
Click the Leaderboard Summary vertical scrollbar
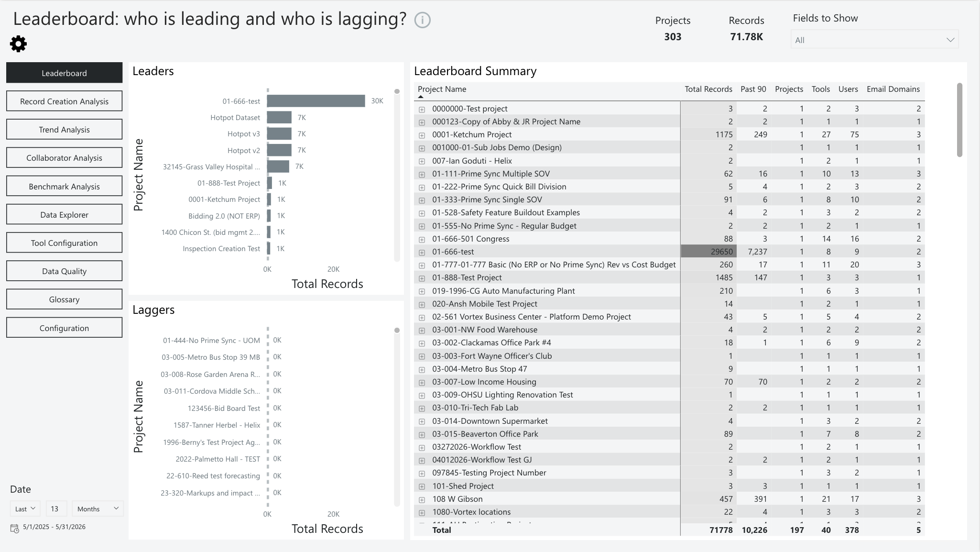coord(959,120)
